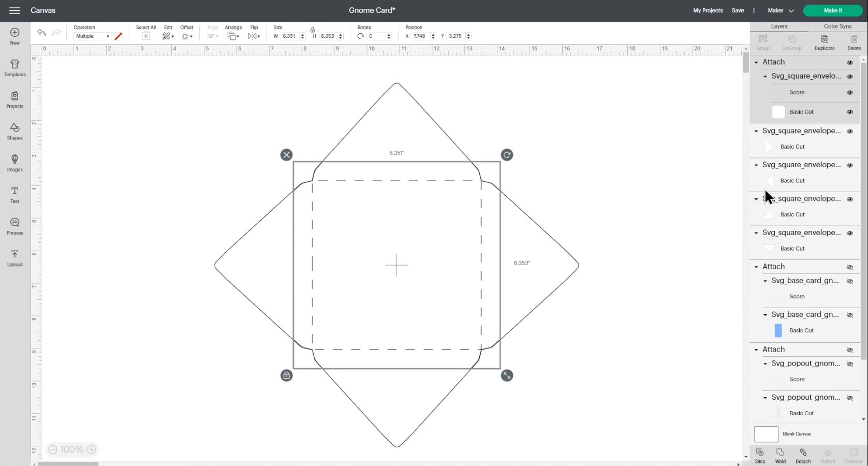The width and height of the screenshot is (868, 466).
Task: Open the Images panel
Action: click(x=14, y=163)
